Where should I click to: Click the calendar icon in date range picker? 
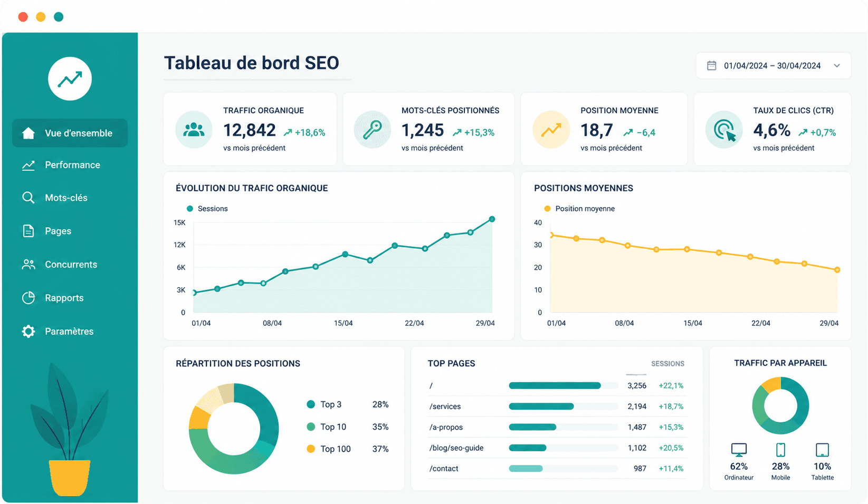tap(712, 65)
